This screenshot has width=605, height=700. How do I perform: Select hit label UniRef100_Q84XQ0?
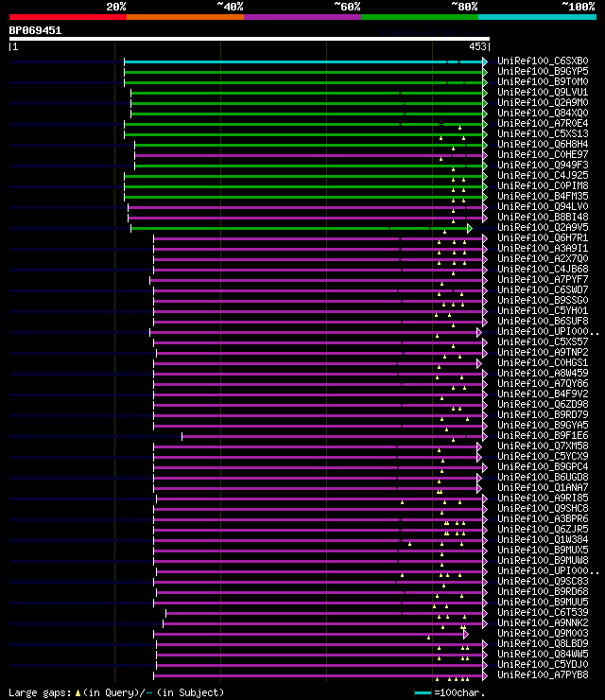(543, 113)
